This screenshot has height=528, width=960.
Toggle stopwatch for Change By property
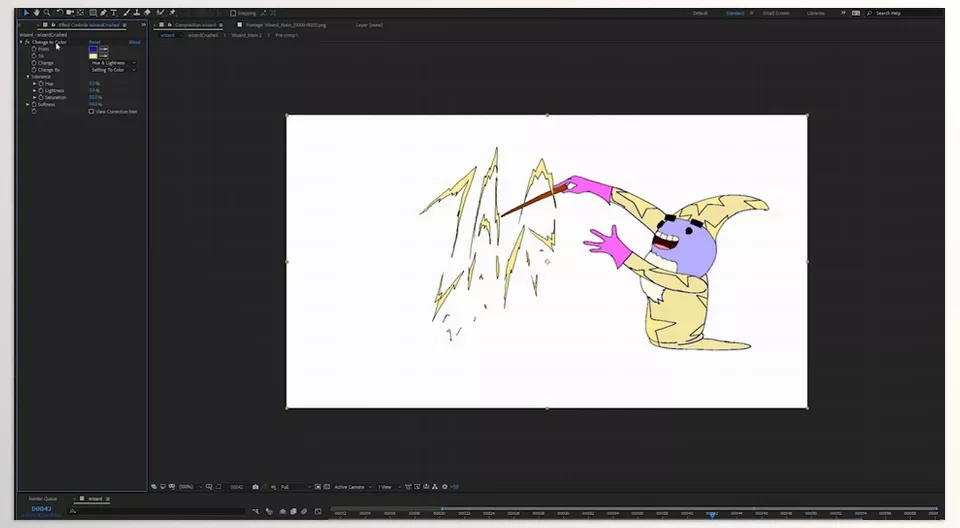click(x=34, y=70)
